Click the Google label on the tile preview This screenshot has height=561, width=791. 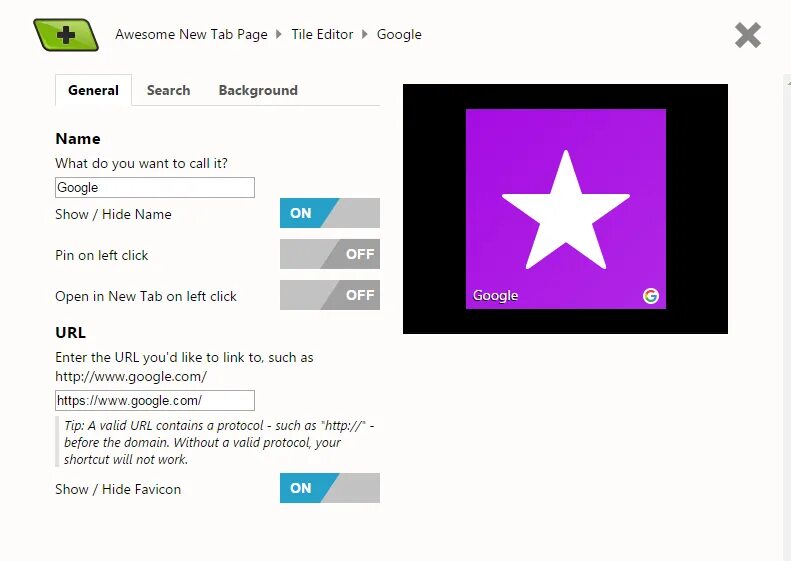point(495,295)
